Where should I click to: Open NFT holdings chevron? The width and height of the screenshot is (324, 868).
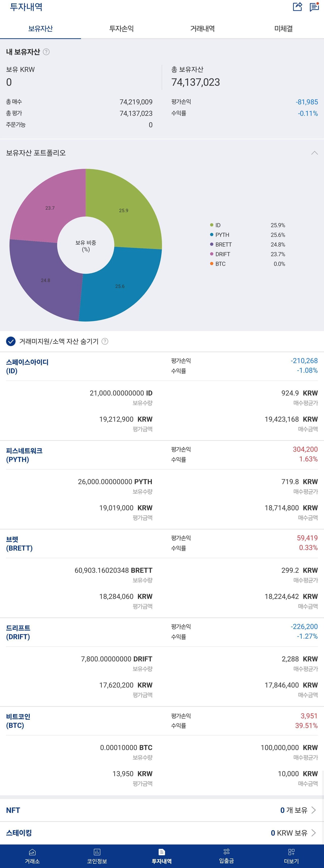[313, 810]
